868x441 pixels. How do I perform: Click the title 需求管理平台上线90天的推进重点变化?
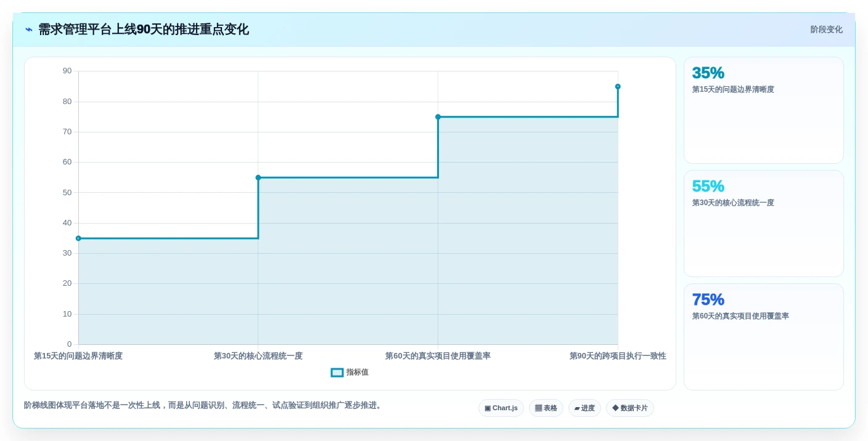point(144,30)
